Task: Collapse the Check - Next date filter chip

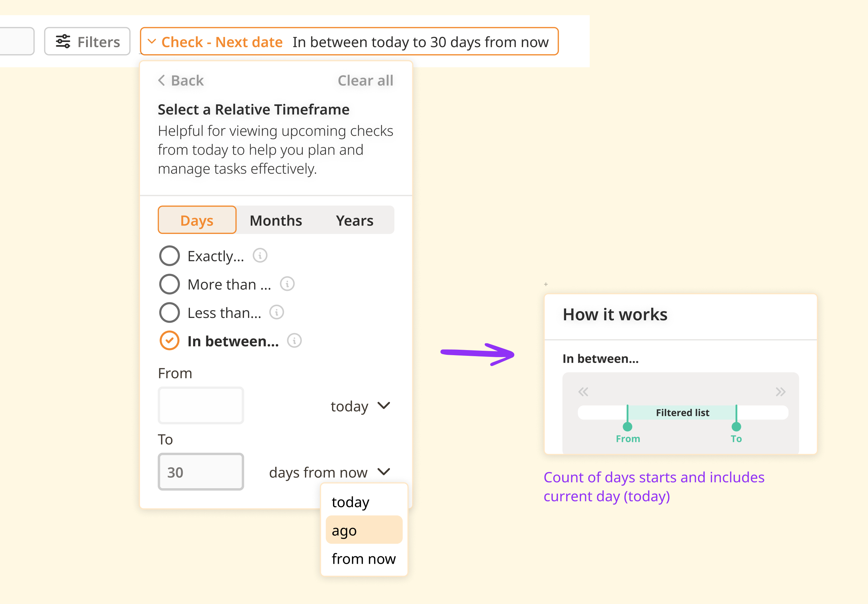Action: (152, 42)
